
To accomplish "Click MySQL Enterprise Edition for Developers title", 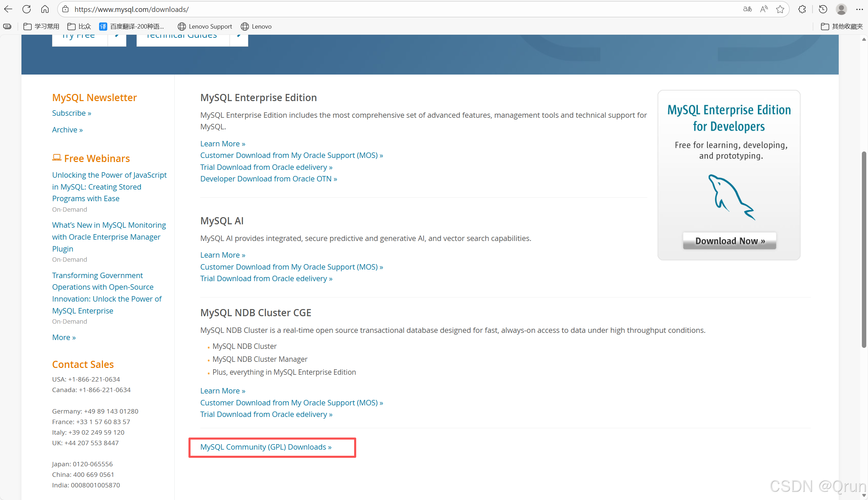I will pos(729,118).
